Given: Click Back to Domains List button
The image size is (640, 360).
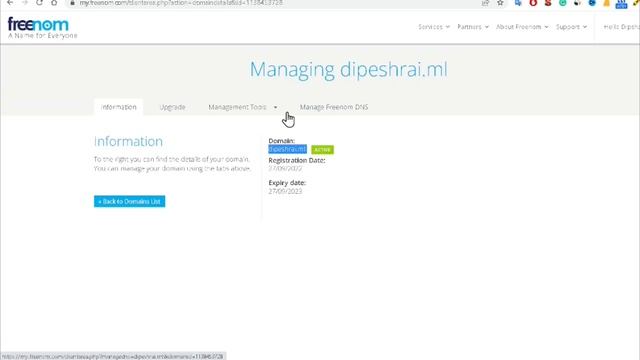Looking at the screenshot, I should [x=129, y=201].
